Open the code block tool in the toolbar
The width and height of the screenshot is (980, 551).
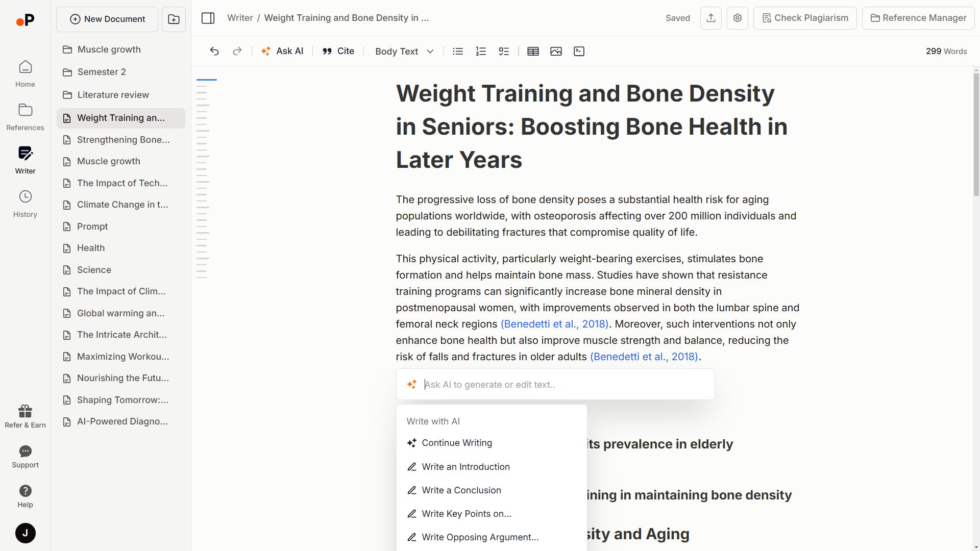pos(579,51)
